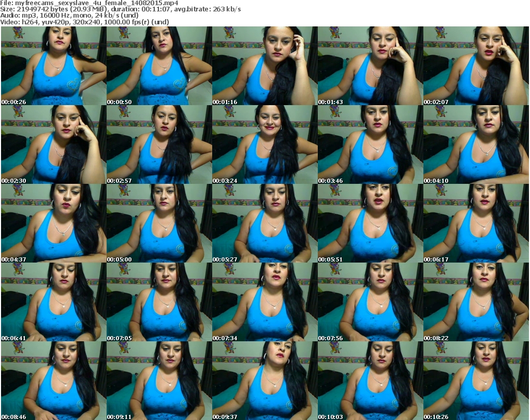Select the thumbnail stamped 00:00:50
530x420 pixels.
(159, 66)
